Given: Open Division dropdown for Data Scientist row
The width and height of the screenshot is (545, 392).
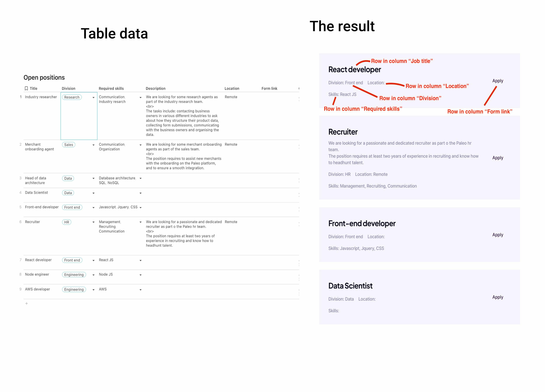Looking at the screenshot, I should tap(94, 193).
